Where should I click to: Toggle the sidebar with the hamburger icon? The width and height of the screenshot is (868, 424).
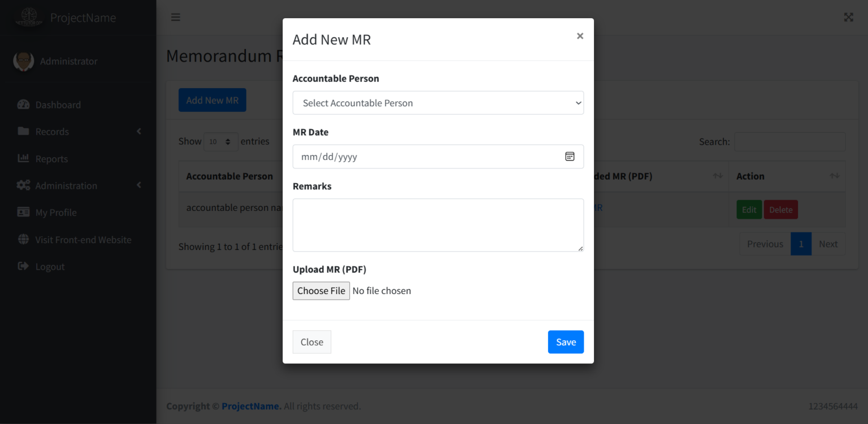point(175,17)
